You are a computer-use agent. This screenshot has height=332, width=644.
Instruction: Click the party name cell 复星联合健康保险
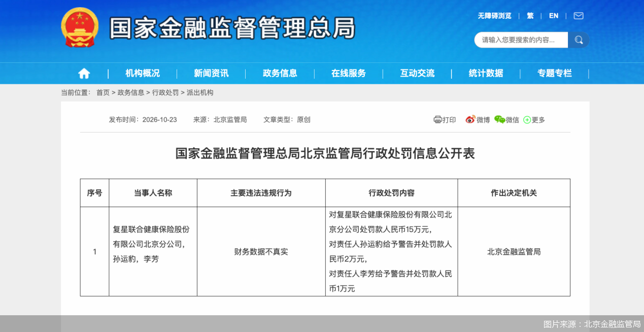(x=153, y=251)
